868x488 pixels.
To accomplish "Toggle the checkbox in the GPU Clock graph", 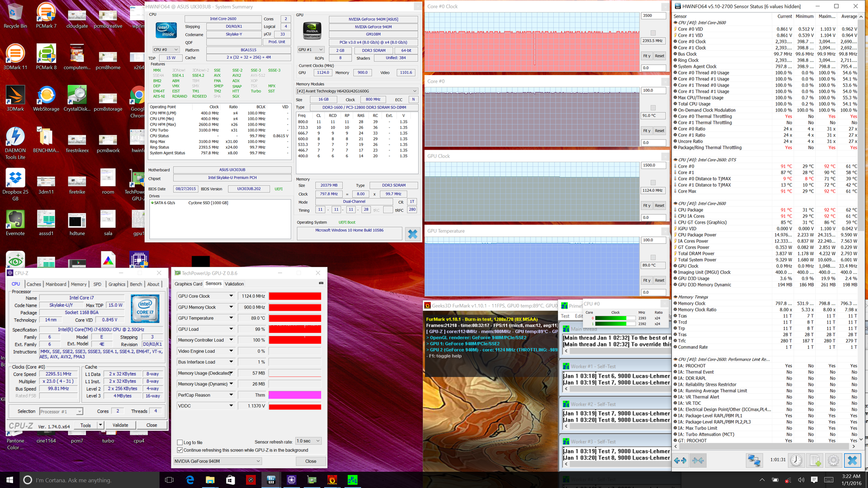I will click(653, 183).
